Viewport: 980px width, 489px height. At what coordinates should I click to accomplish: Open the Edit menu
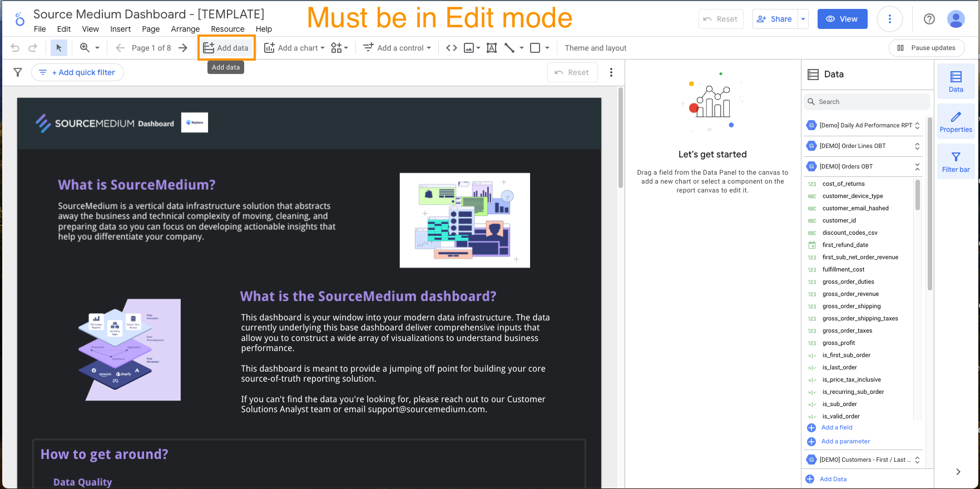pyautogui.click(x=64, y=29)
